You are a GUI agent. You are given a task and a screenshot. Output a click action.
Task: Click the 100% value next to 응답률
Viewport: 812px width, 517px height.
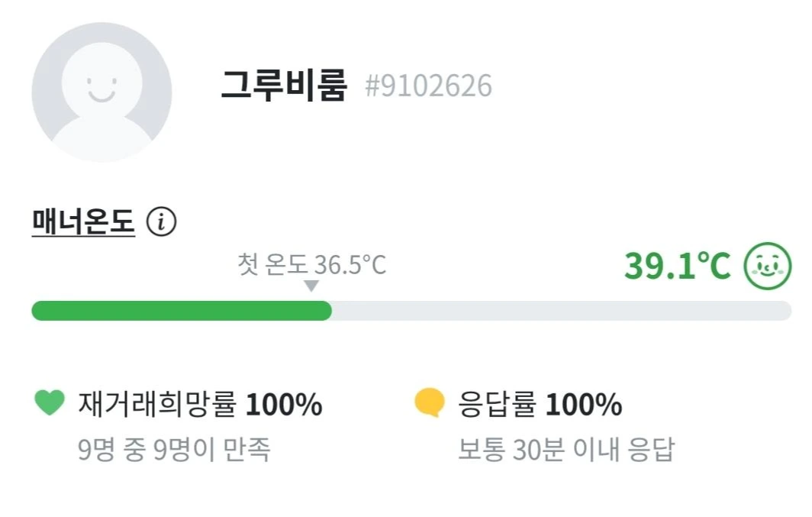coord(584,405)
